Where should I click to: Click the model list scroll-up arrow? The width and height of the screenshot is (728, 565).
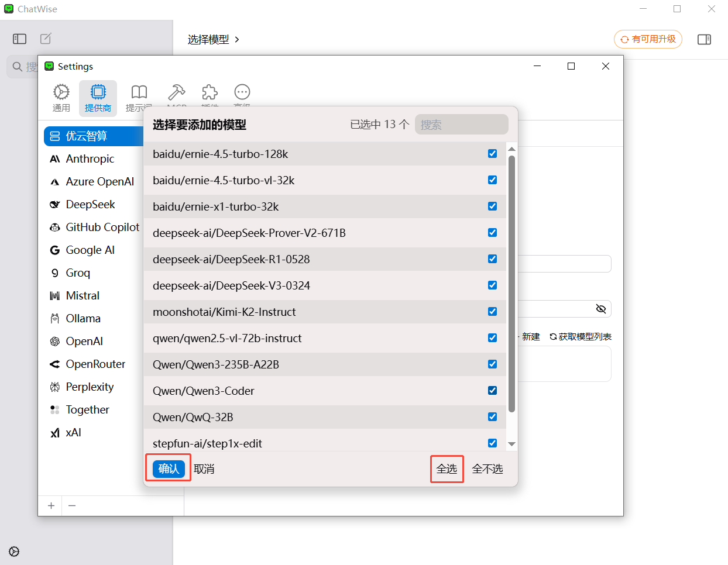(512, 149)
